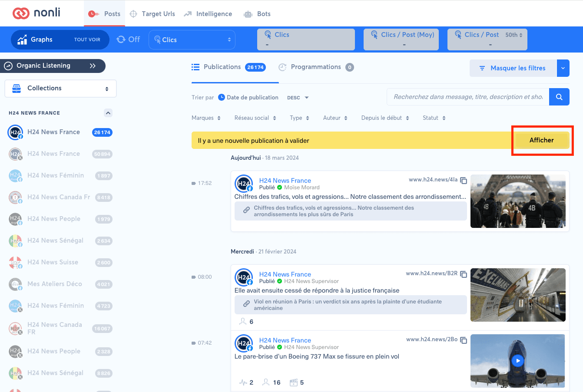This screenshot has width=583, height=392.
Task: Click the nonli logo
Action: point(36,13)
